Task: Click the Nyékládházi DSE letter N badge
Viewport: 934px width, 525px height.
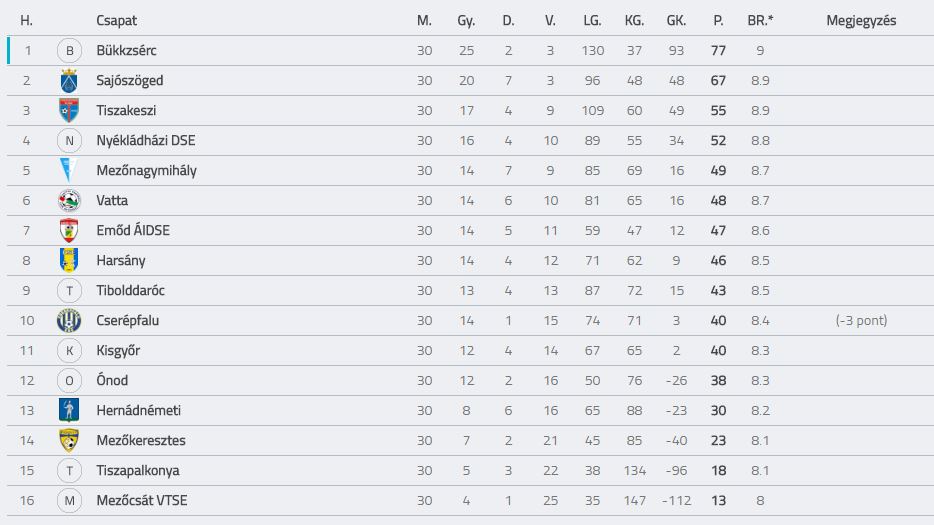Action: click(69, 141)
